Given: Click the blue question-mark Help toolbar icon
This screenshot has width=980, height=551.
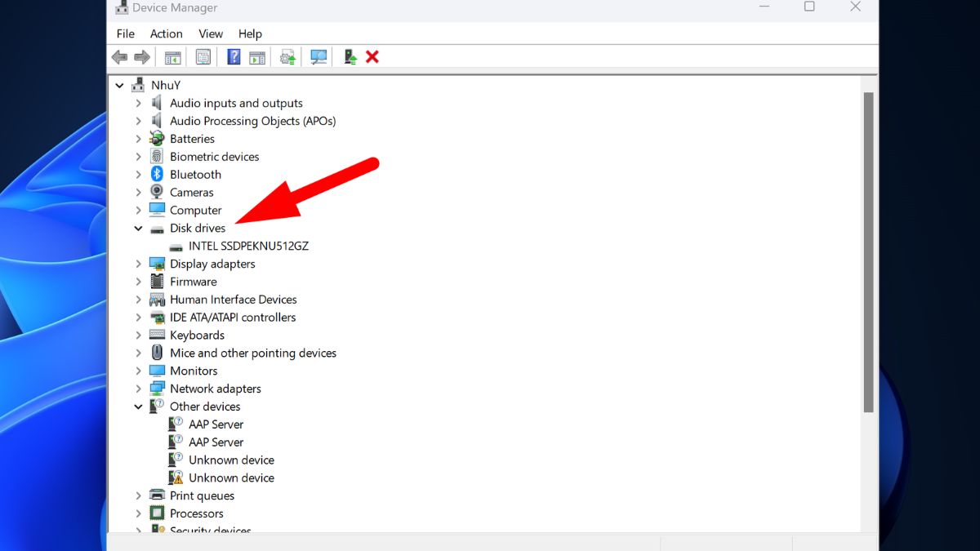Looking at the screenshot, I should pyautogui.click(x=234, y=57).
